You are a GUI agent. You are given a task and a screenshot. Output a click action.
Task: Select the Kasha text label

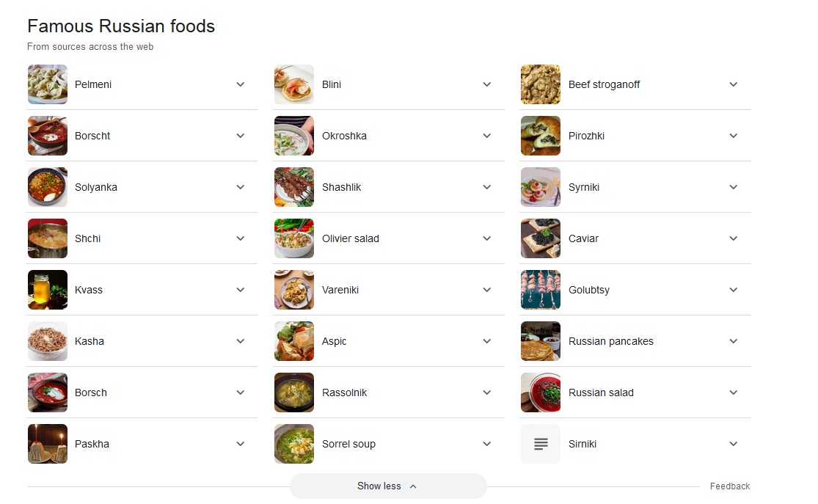click(x=90, y=341)
